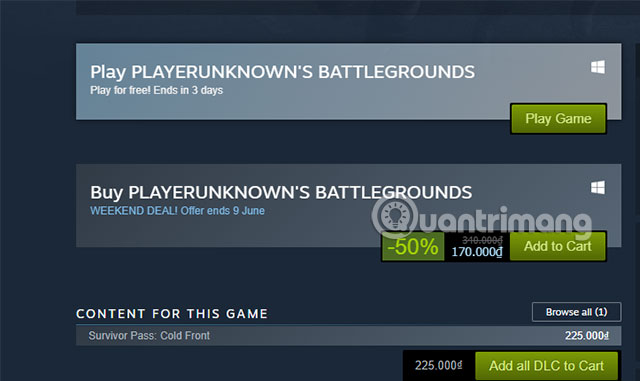Screen dimensions: 640x381
Task: Click the Play for free ends in 3 days text
Action: [x=156, y=90]
